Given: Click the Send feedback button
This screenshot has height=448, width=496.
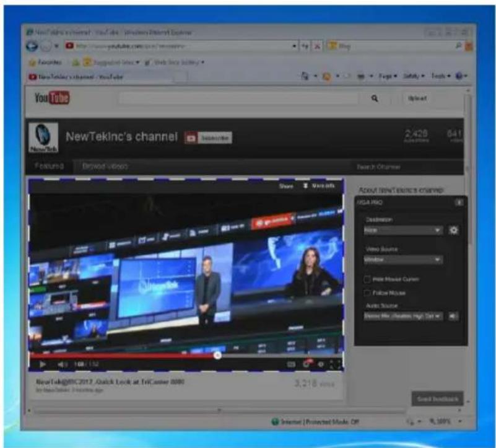Looking at the screenshot, I should point(437,399).
